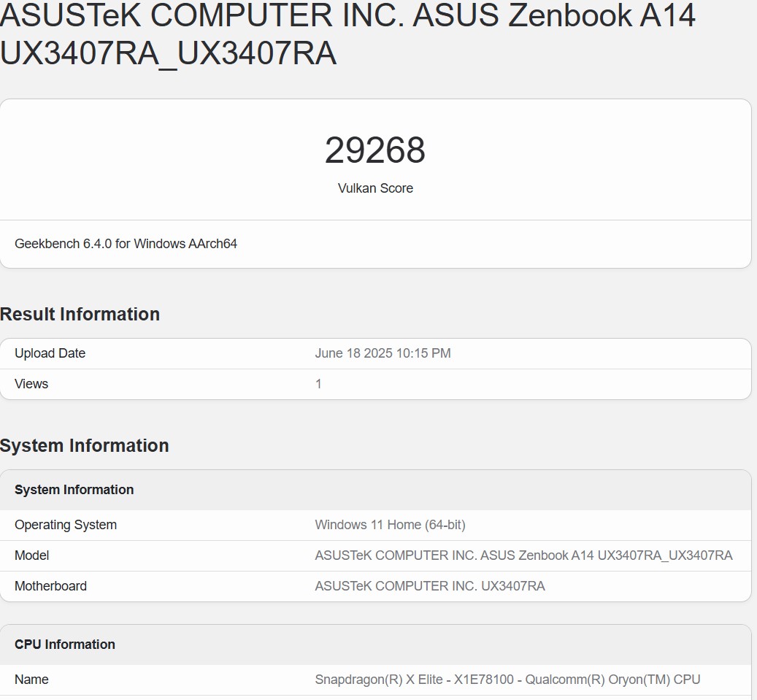Click the Model value in the system table
The height and width of the screenshot is (700, 757).
[x=523, y=555]
